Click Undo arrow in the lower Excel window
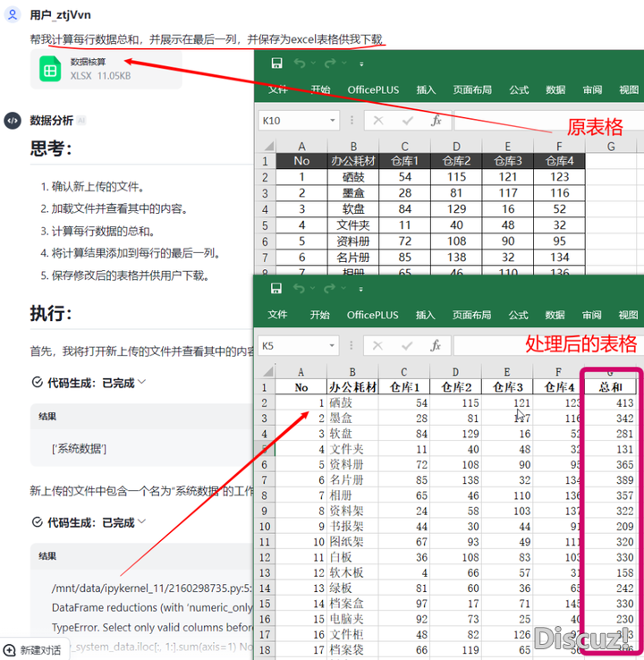The height and width of the screenshot is (660, 644). pyautogui.click(x=300, y=289)
